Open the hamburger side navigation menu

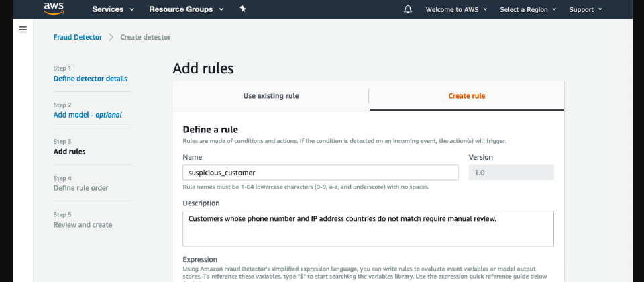point(23,30)
